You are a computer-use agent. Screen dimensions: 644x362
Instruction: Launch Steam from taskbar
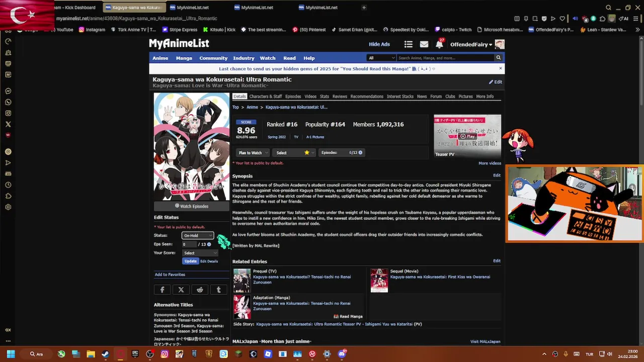(x=105, y=354)
